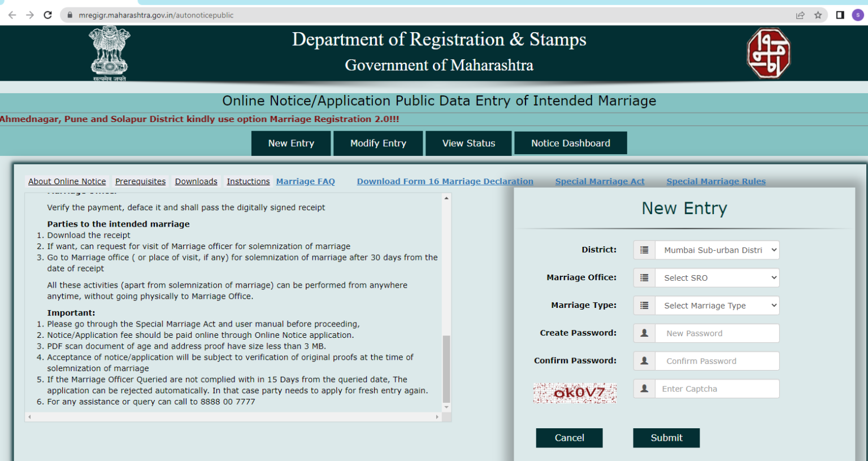Click the list icon beside District
This screenshot has width=868, height=461.
pyautogui.click(x=643, y=249)
